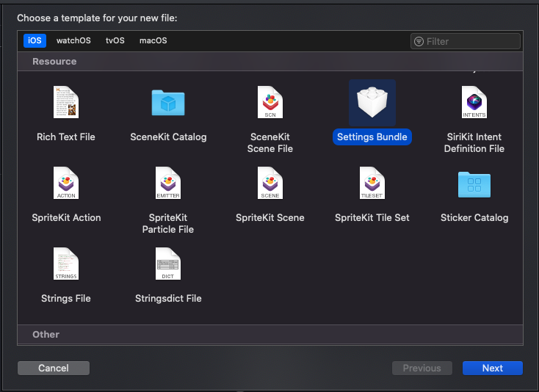Switch to the iOS platform tab

point(35,40)
